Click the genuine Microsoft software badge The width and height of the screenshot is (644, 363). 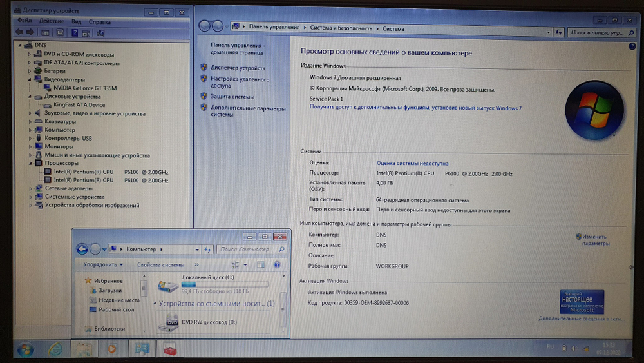[x=582, y=302]
